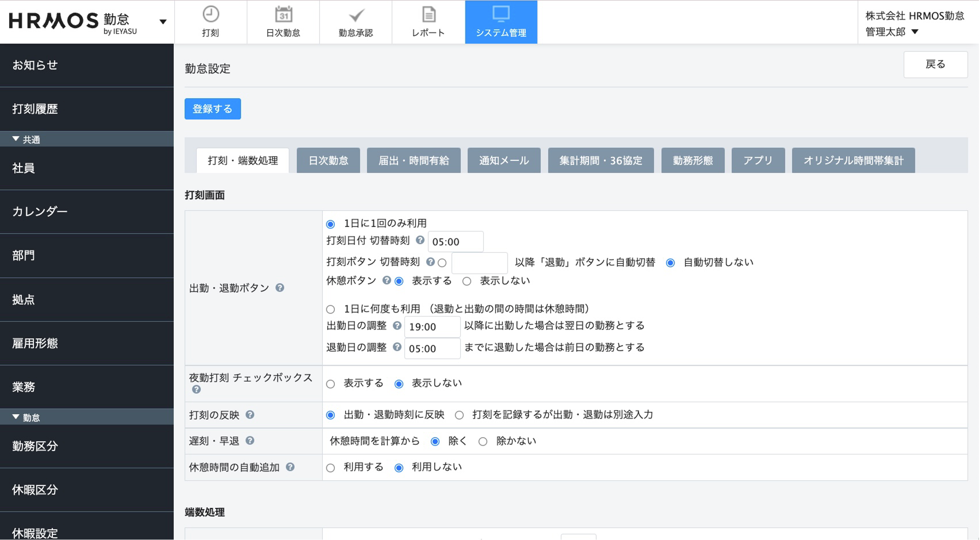Click 打刻日付 切替時刻 input field
This screenshot has height=540, width=980.
[x=455, y=242]
